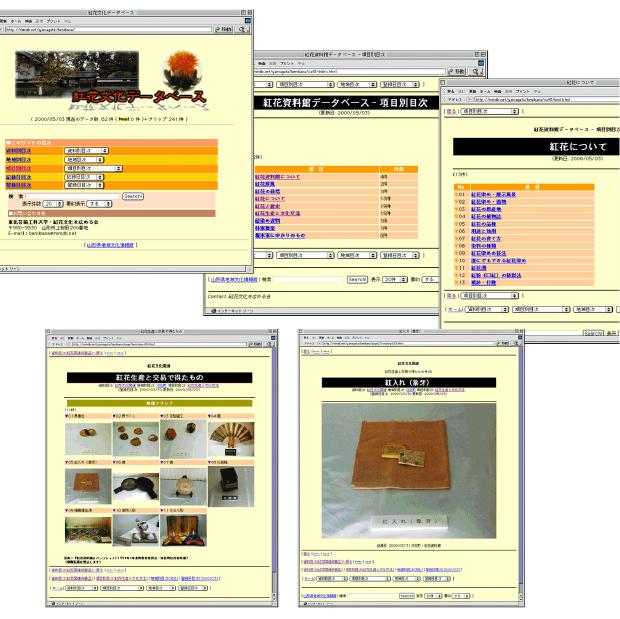Open 項目別目次 dropdown above 紅花について title
The height and width of the screenshot is (619, 620).
(490, 112)
